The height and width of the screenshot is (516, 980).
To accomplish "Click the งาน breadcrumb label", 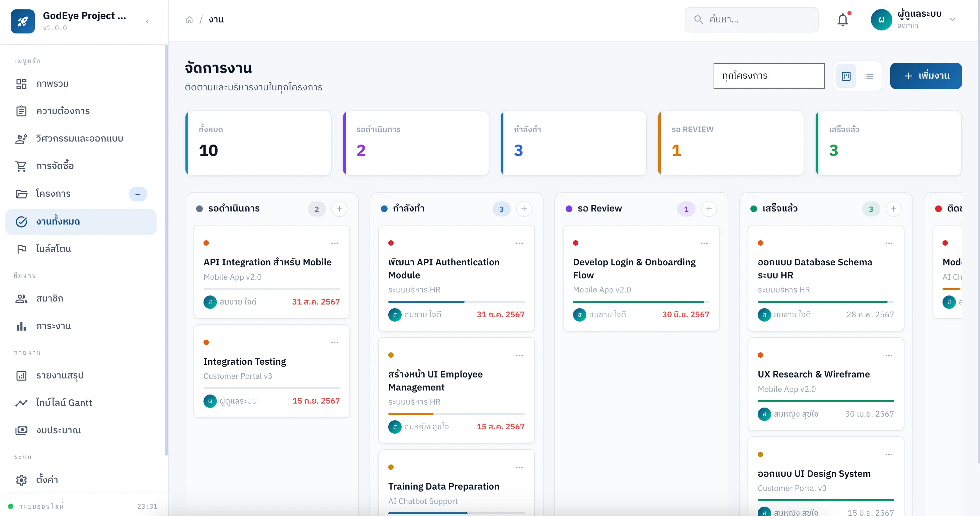I will point(216,20).
